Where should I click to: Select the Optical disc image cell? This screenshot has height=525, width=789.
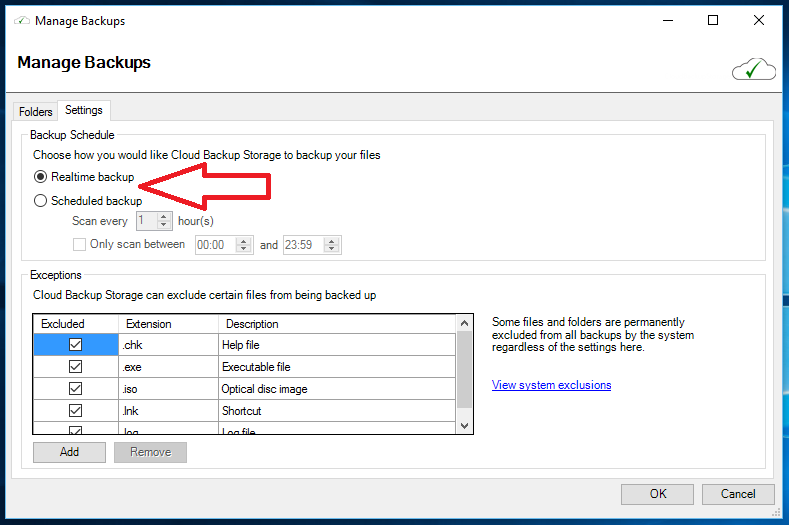pos(337,389)
